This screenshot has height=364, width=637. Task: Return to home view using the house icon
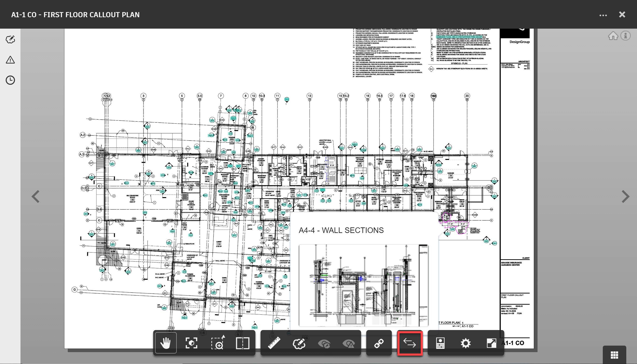[613, 36]
